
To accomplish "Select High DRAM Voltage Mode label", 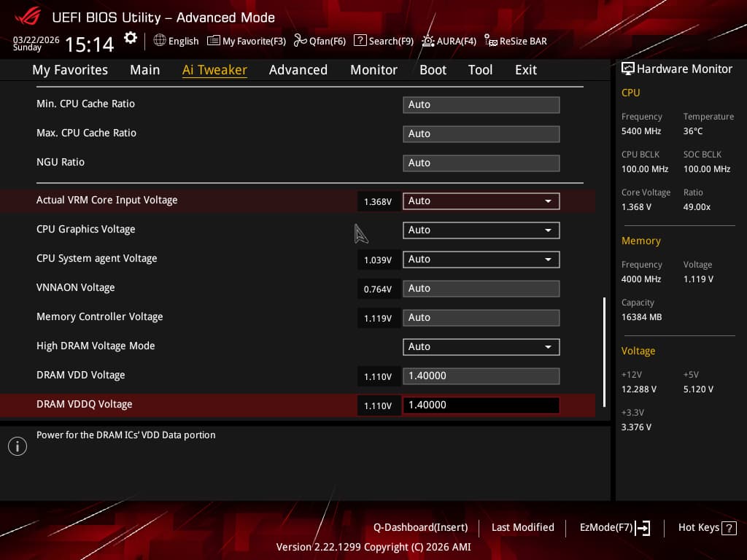I will (96, 346).
